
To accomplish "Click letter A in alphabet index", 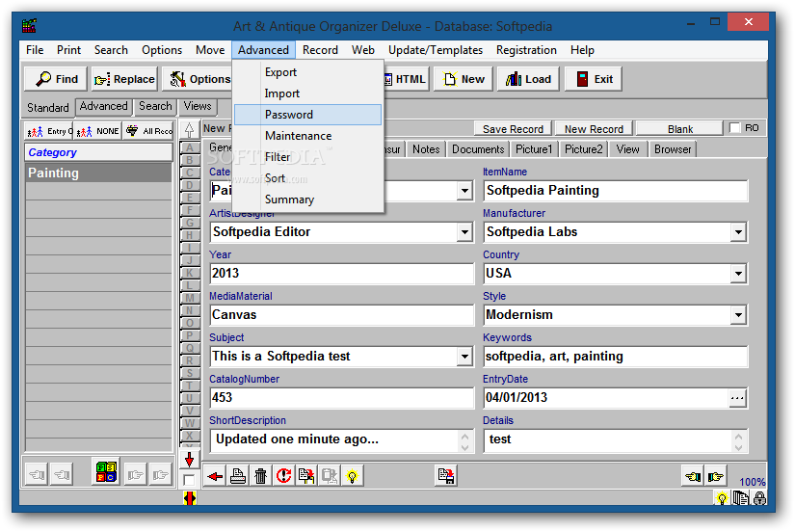I will (190, 147).
